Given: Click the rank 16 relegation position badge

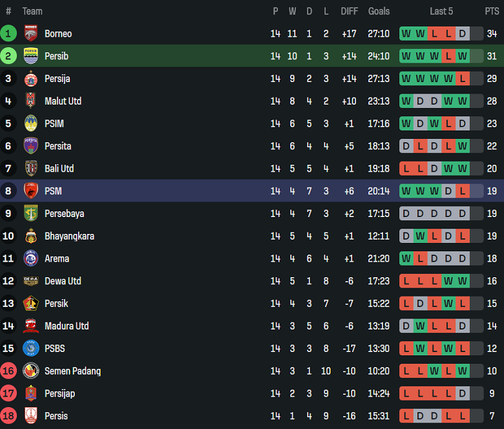Looking at the screenshot, I should pos(8,371).
